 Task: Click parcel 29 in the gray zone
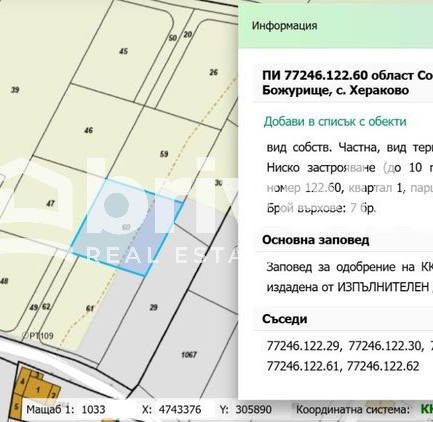tap(153, 307)
